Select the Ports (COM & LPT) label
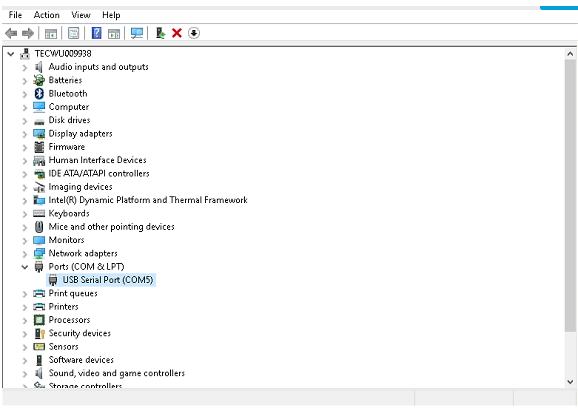 pyautogui.click(x=87, y=267)
